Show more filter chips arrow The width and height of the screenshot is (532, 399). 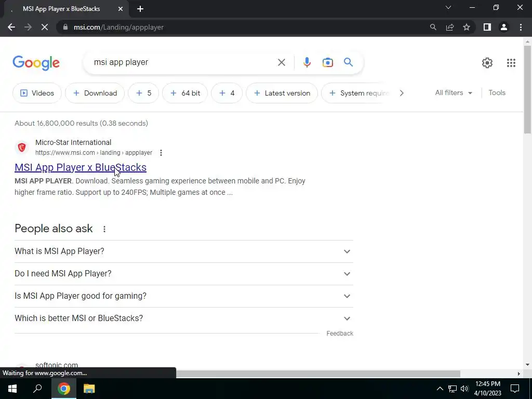tap(402, 93)
